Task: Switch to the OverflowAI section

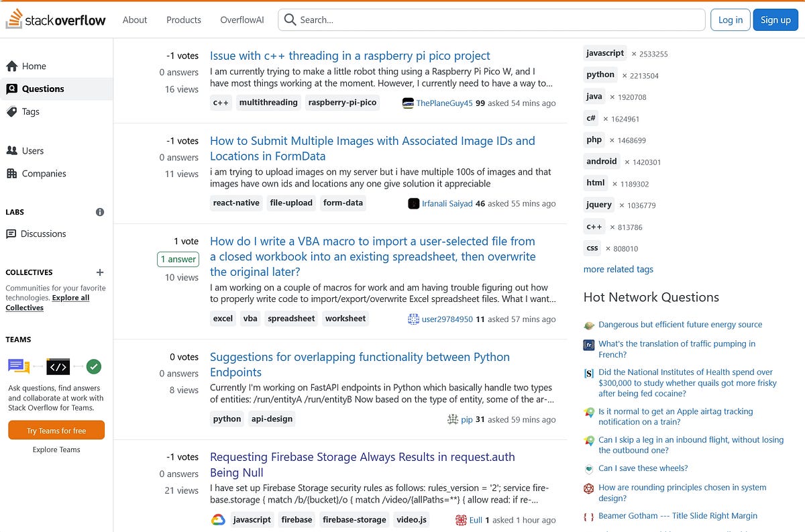Action: point(241,19)
